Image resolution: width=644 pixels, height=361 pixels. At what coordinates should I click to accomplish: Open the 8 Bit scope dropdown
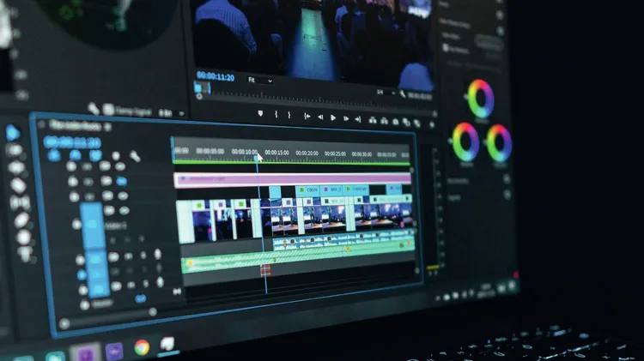(x=172, y=113)
